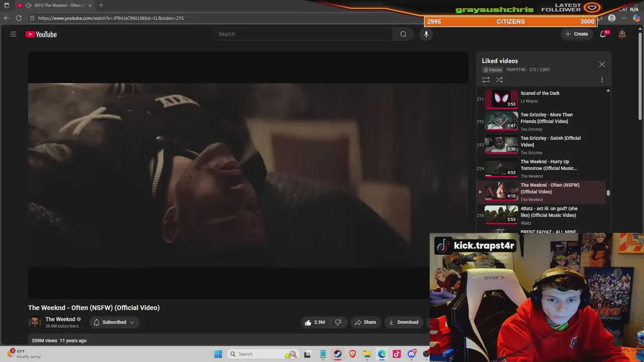Viewport: 644px width, 362px height.
Task: Click the Windows taskbar Search box
Action: pyautogui.click(x=263, y=354)
